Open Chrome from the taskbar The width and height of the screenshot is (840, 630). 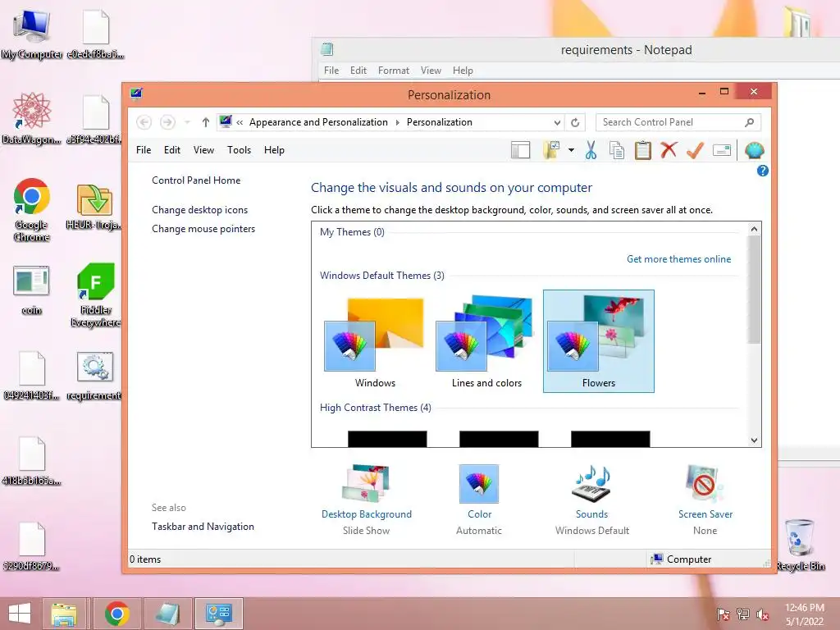tap(116, 614)
